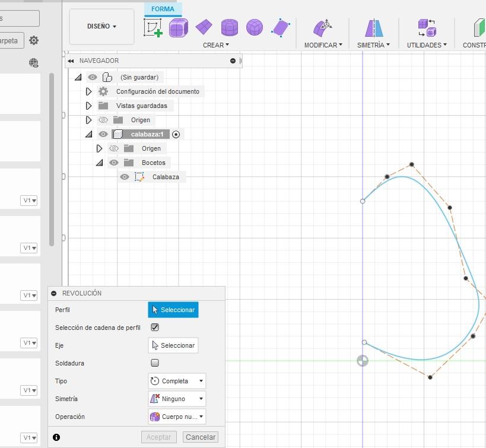
Task: Click the first V1 version dropdown in data panel
Action: [29, 201]
